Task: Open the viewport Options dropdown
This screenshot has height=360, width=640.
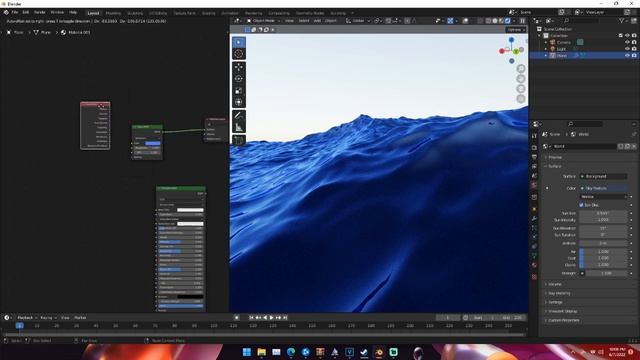Action: tap(516, 30)
